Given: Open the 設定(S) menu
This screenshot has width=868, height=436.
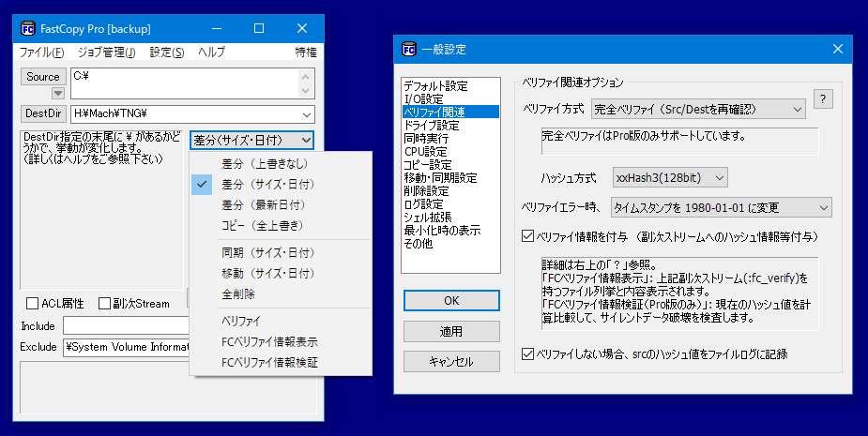Looking at the screenshot, I should (x=167, y=52).
